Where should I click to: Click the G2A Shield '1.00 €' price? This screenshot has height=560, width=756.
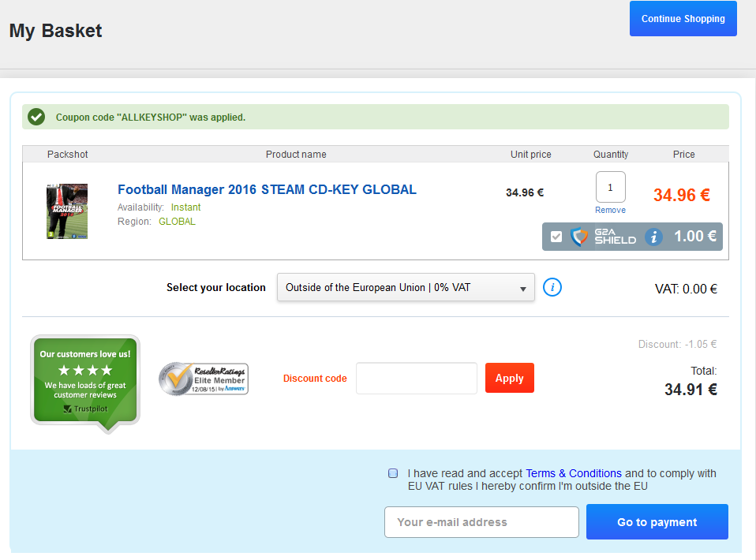click(694, 236)
